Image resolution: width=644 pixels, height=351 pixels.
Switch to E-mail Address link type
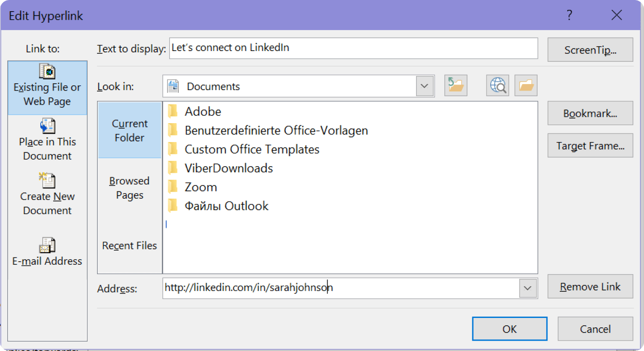click(47, 252)
